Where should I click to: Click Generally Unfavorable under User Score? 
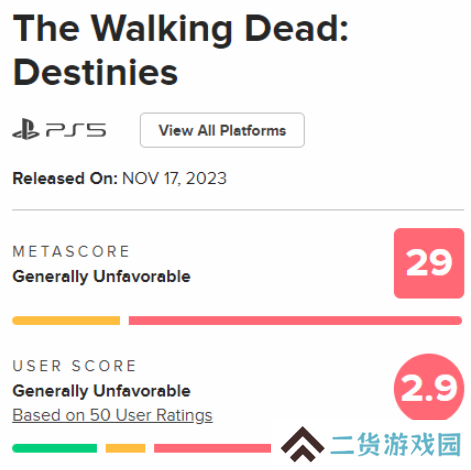tap(101, 391)
